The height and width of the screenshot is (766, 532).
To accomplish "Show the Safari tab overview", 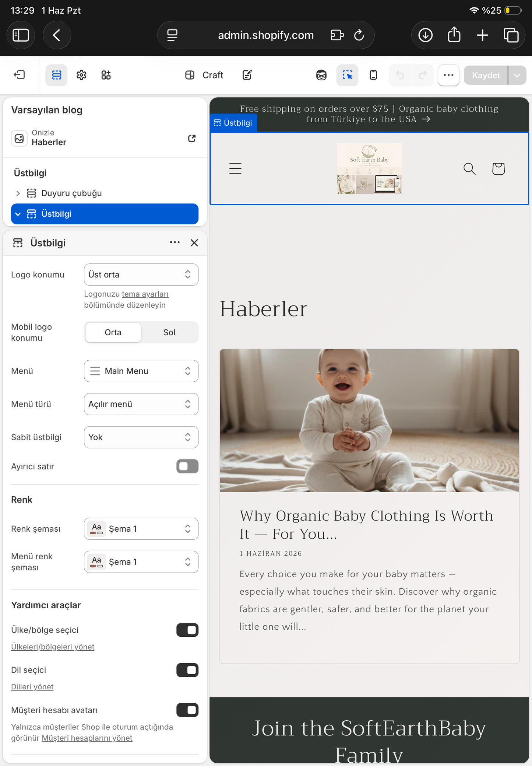I will coord(511,35).
